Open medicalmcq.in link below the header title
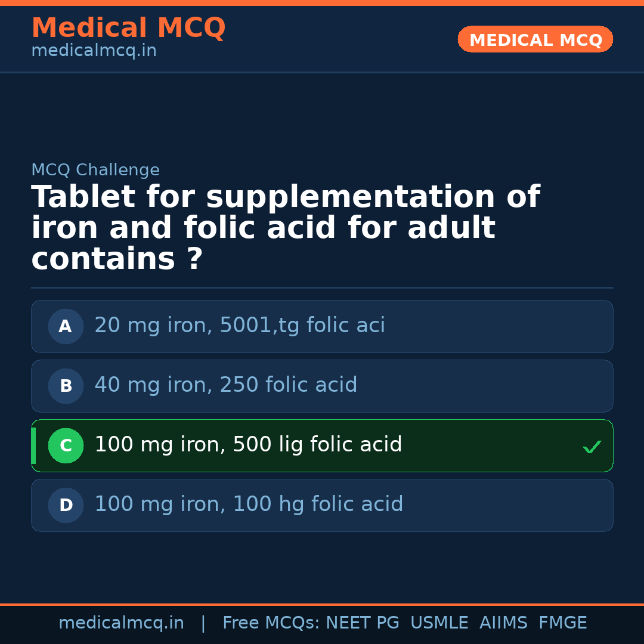The width and height of the screenshot is (644, 644). tap(94, 51)
